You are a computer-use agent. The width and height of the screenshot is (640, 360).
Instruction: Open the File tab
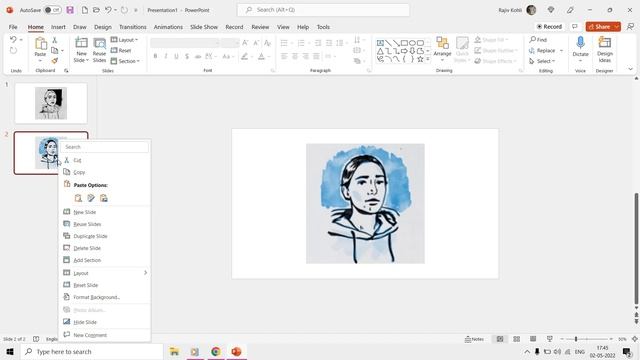click(13, 27)
